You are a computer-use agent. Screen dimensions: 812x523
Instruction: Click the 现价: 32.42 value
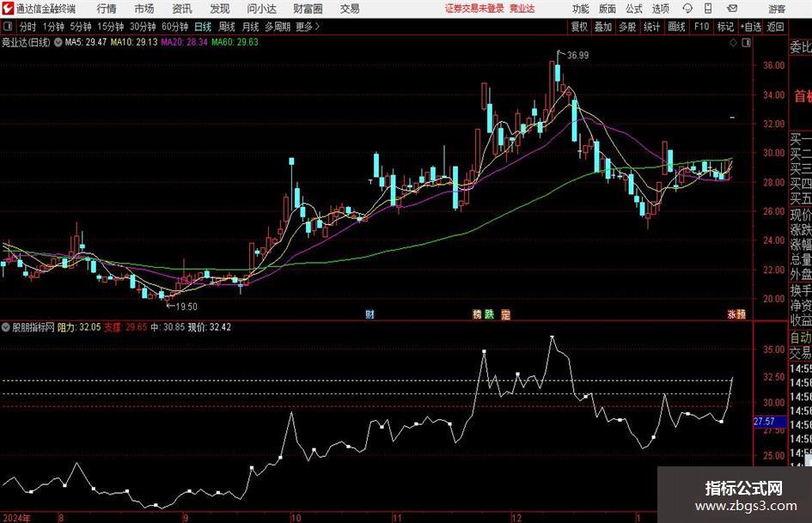click(209, 327)
